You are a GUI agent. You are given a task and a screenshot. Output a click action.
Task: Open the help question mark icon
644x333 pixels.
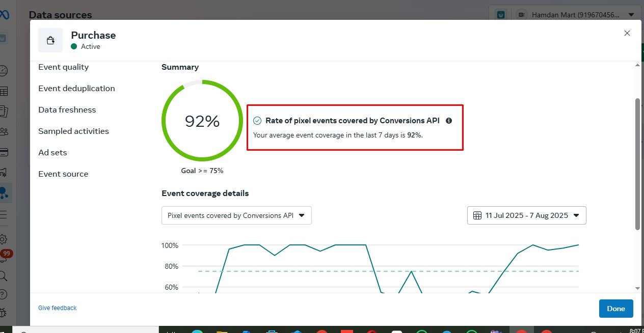(4, 294)
